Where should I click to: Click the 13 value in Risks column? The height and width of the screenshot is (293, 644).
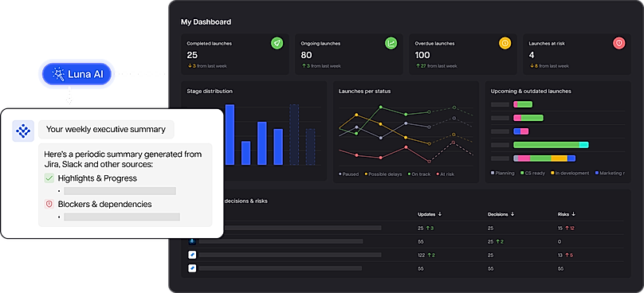click(560, 256)
